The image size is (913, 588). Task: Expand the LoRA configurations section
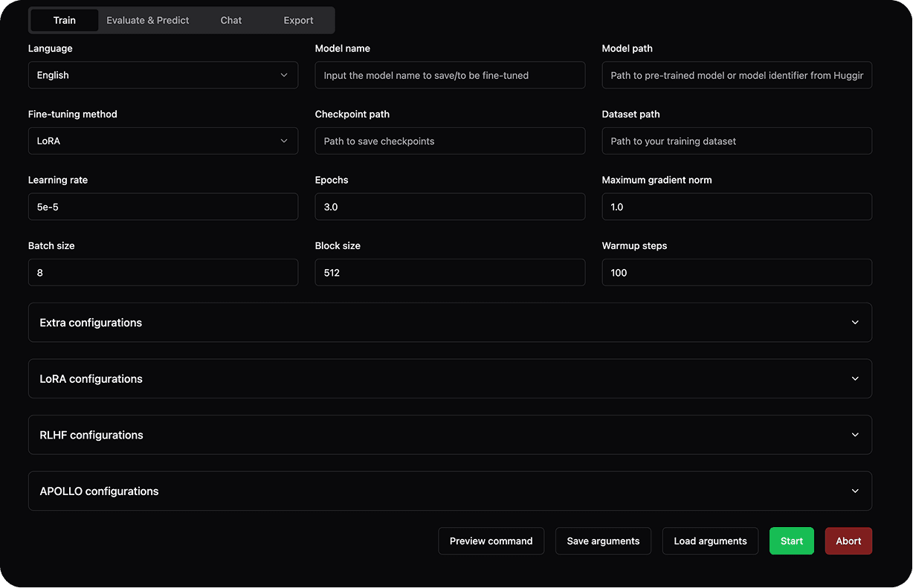click(450, 378)
